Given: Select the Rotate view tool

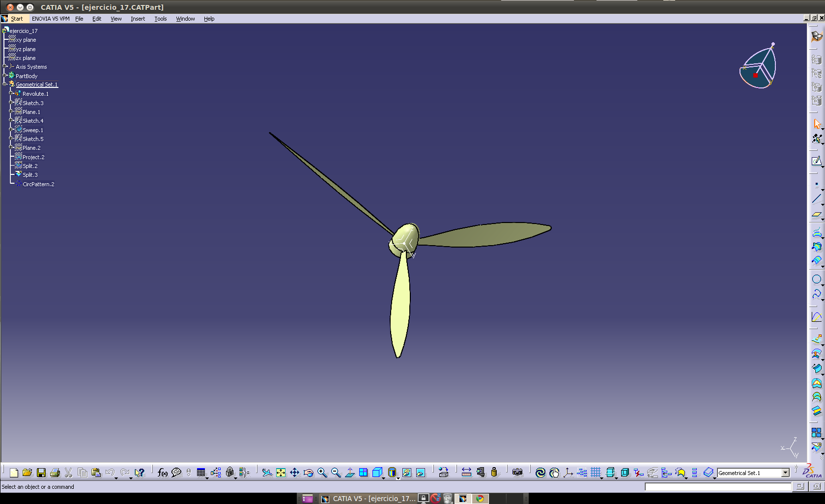Looking at the screenshot, I should click(308, 473).
